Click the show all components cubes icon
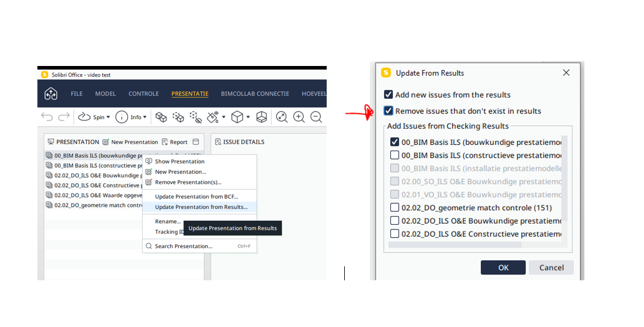 [161, 117]
